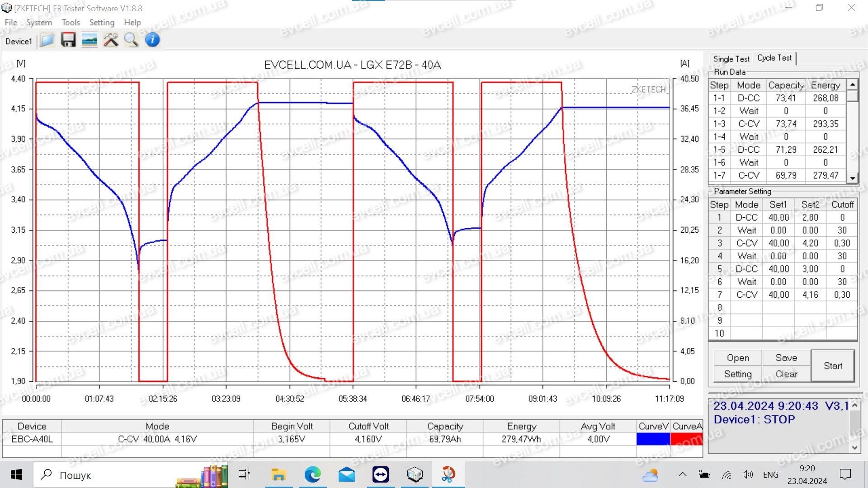Image resolution: width=868 pixels, height=488 pixels.
Task: Click the EBC-A40L device cell
Action: pyautogui.click(x=32, y=439)
